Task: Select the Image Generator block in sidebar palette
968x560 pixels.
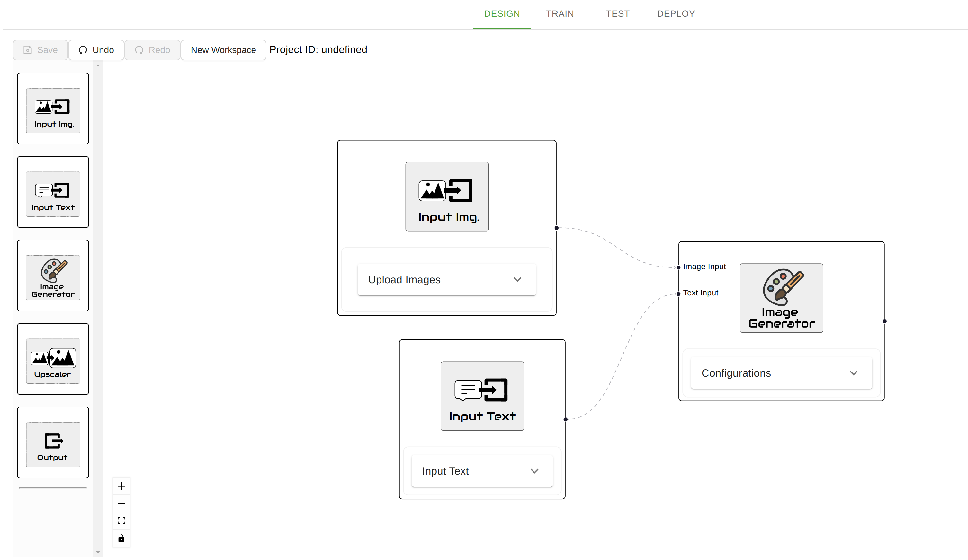Action: (53, 276)
